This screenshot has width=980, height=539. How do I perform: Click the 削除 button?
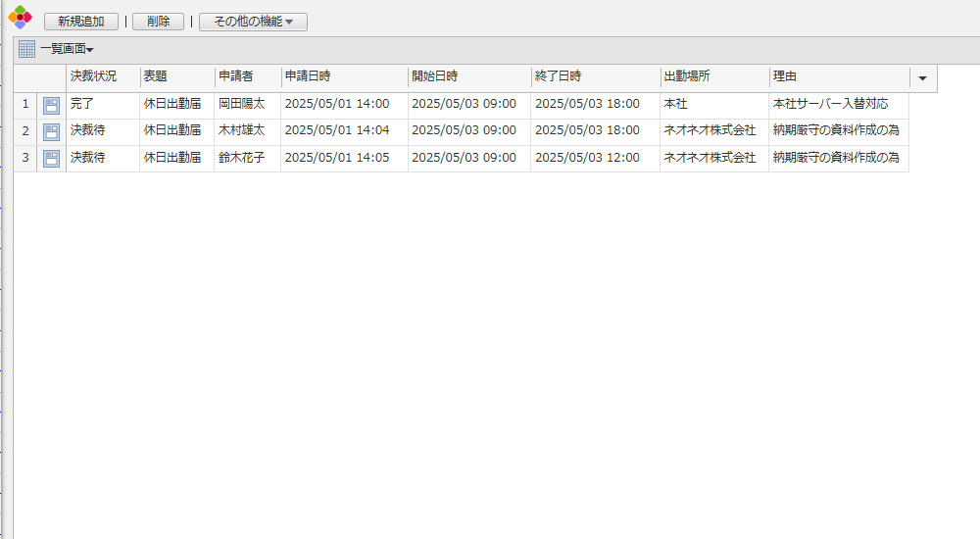[158, 22]
